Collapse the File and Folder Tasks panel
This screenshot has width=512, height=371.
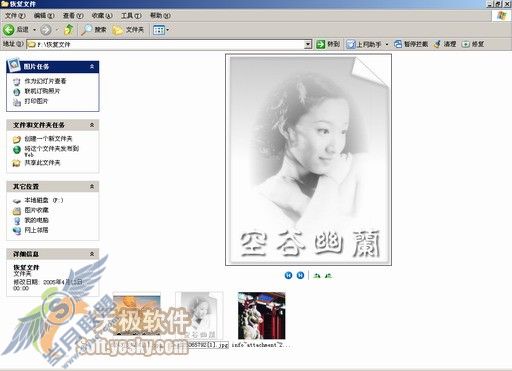92,125
